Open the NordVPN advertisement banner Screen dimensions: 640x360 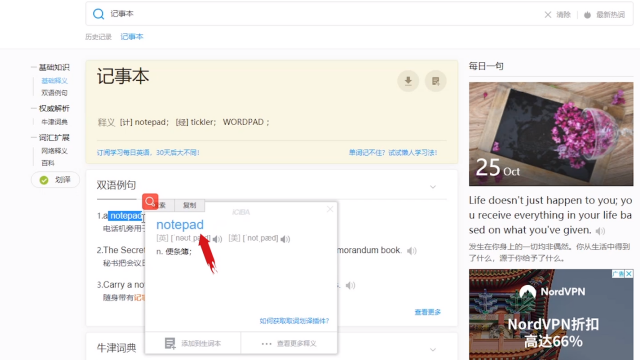[551, 315]
